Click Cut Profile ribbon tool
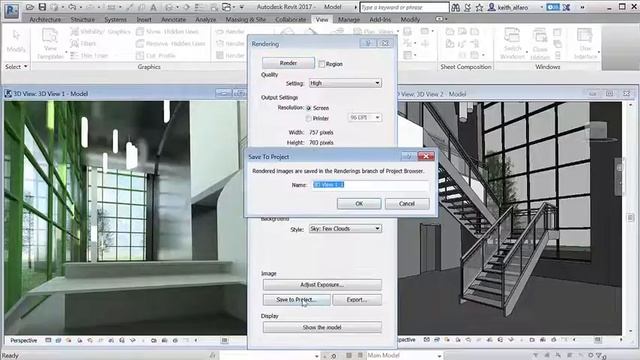Screen dimensions: 640x360 tap(156, 56)
